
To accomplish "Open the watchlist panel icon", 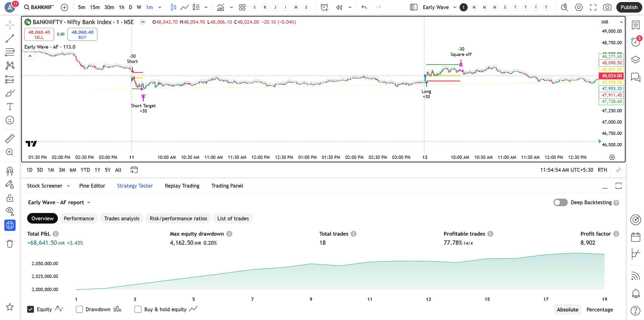I will tap(635, 25).
